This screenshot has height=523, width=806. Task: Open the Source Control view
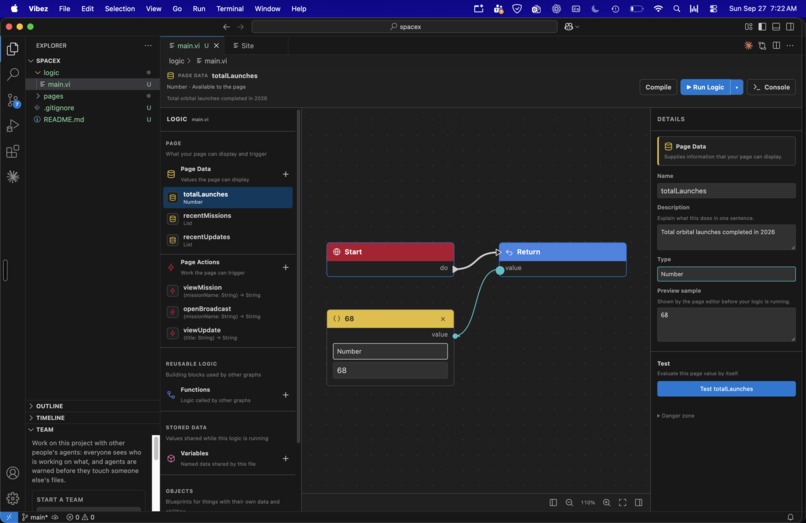[x=13, y=100]
